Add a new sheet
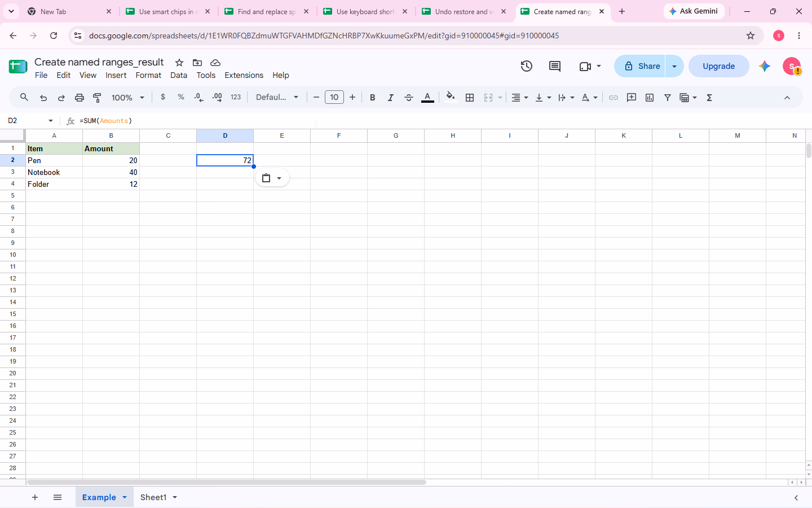The image size is (812, 508). pos(35,497)
